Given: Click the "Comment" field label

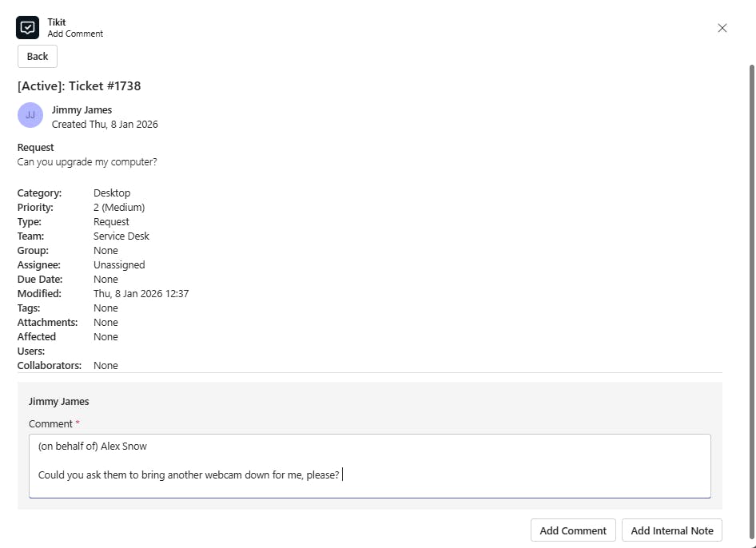Looking at the screenshot, I should (x=50, y=424).
